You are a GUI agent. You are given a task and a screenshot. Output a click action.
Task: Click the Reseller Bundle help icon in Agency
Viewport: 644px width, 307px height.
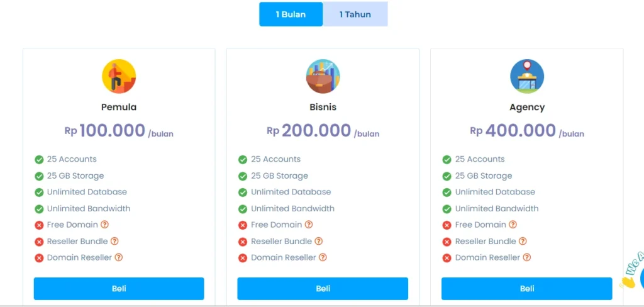coord(523,241)
